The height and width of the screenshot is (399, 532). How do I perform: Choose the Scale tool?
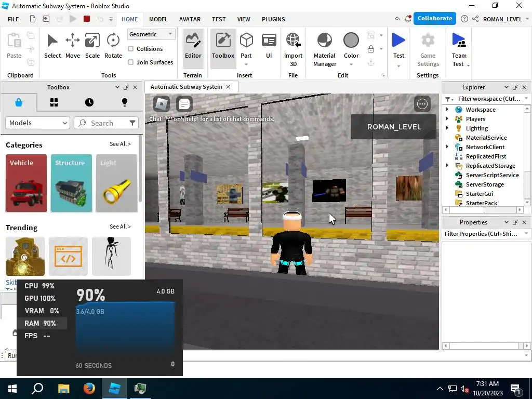tap(92, 46)
